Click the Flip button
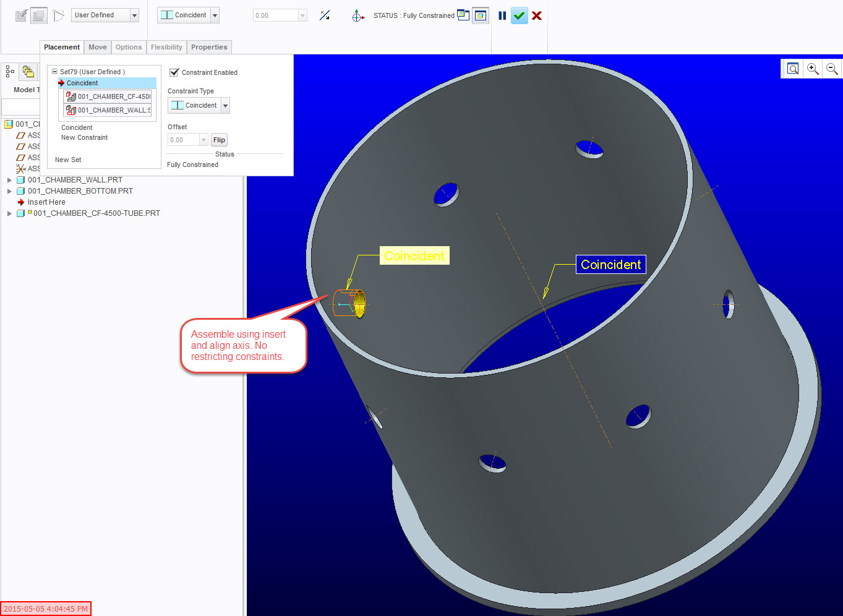The image size is (843, 616). (x=219, y=140)
